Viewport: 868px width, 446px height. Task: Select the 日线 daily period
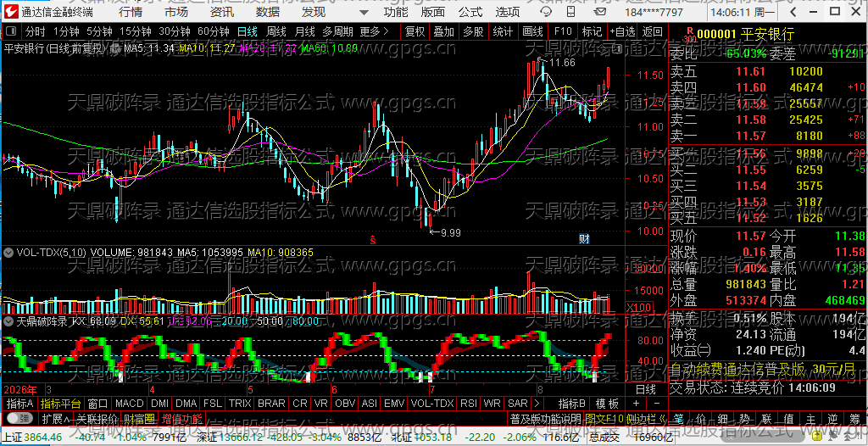(x=247, y=31)
